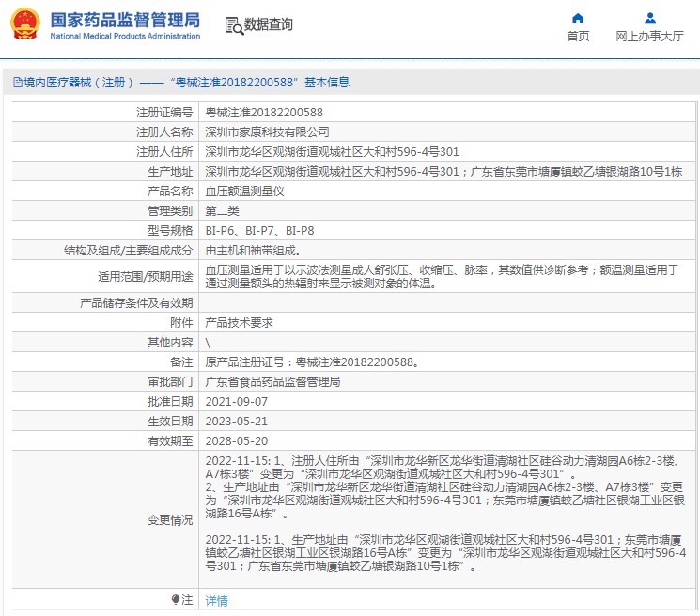Click the 产品技术要求 attachment value

(x=239, y=322)
